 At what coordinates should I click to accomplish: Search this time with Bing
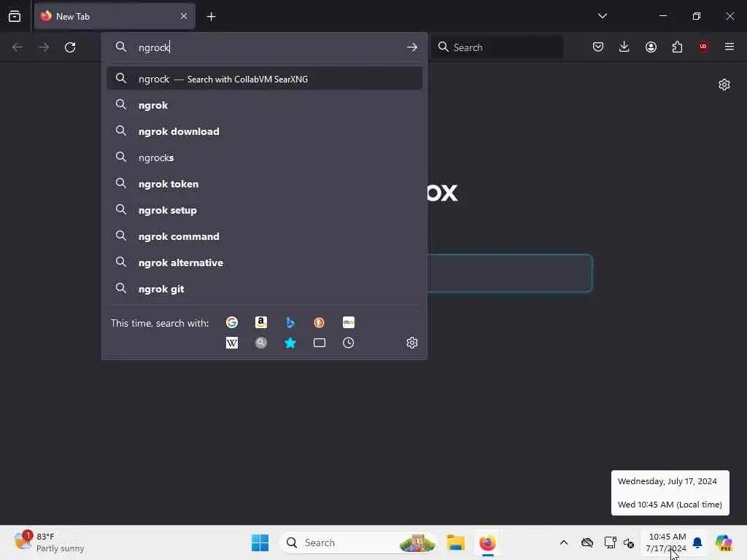pos(290,322)
